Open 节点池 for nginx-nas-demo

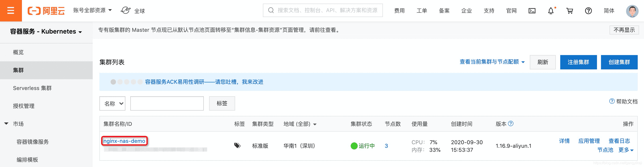click(x=605, y=150)
